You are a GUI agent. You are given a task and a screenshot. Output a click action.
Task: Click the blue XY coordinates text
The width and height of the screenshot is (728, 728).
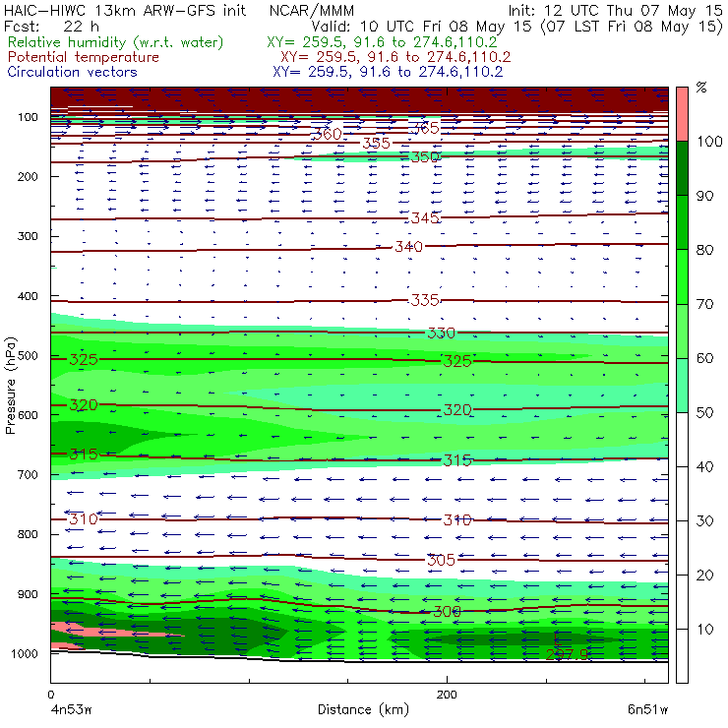pos(388,72)
